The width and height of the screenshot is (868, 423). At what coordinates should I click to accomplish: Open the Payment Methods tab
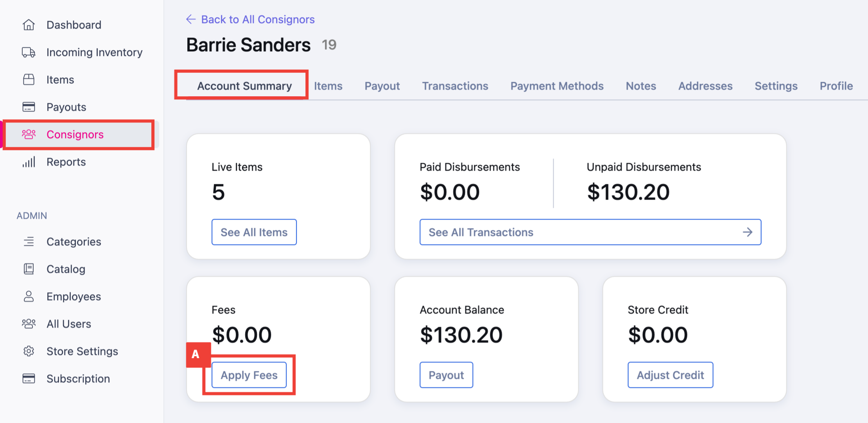point(557,86)
